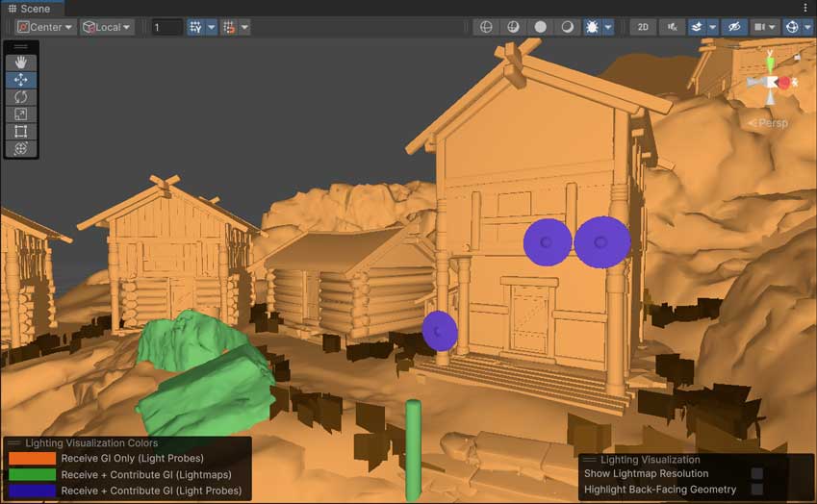Viewport: 817px width, 504px height.
Task: Switch to wireframe draw mode icon
Action: tap(486, 27)
